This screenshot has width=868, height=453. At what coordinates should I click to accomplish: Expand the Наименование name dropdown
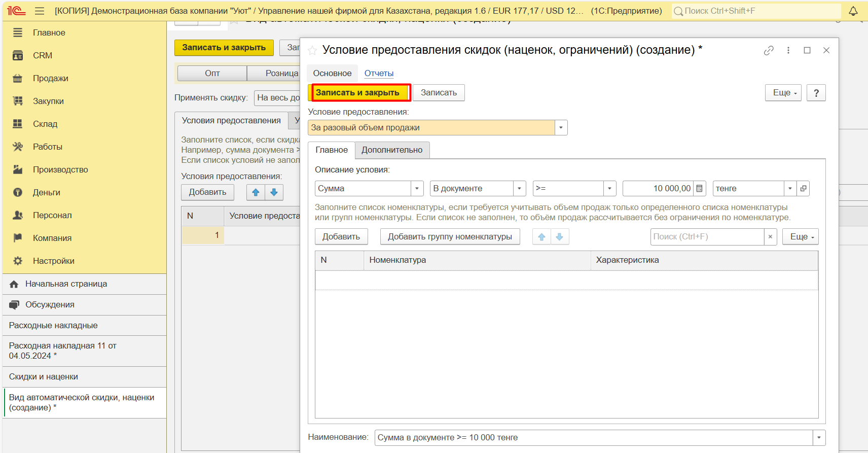coord(819,437)
